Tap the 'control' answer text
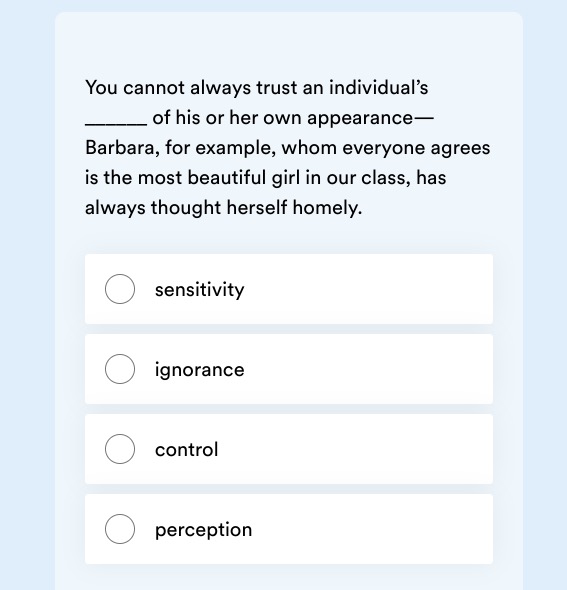Image resolution: width=567 pixels, height=590 pixels. tap(187, 449)
